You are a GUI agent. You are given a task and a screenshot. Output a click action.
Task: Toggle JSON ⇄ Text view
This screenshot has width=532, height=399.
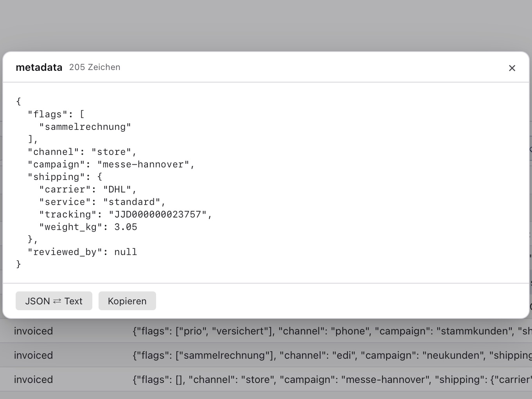click(x=54, y=301)
